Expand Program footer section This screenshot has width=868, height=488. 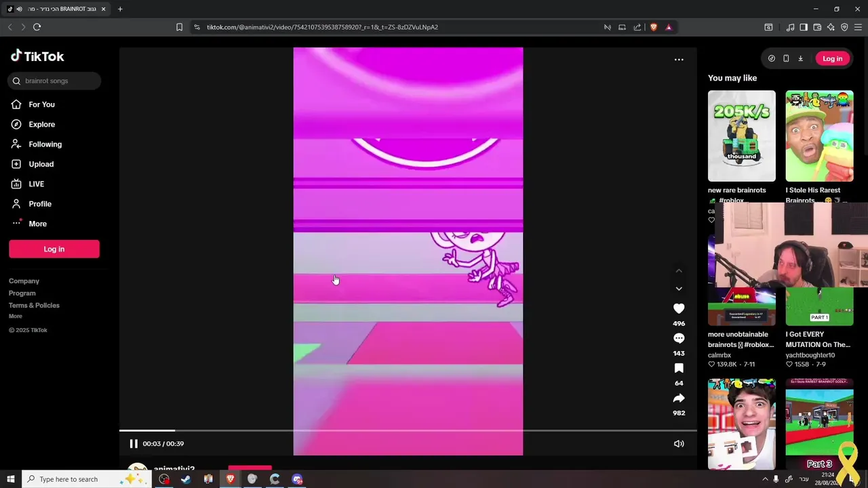click(22, 293)
